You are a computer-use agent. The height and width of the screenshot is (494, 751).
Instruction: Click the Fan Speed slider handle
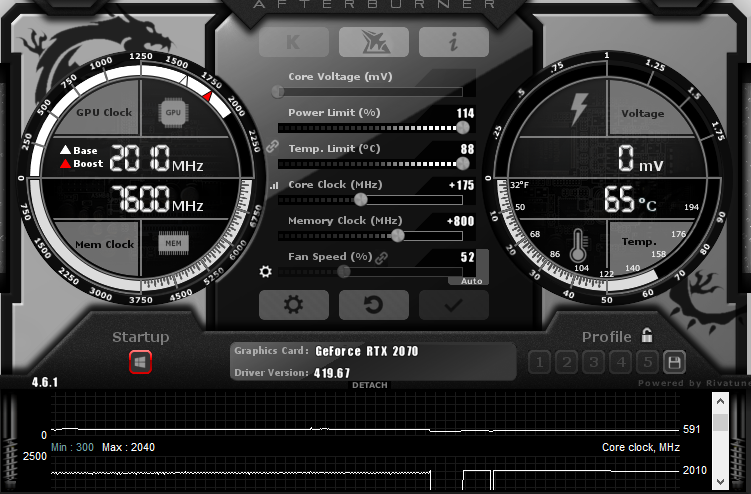click(343, 272)
